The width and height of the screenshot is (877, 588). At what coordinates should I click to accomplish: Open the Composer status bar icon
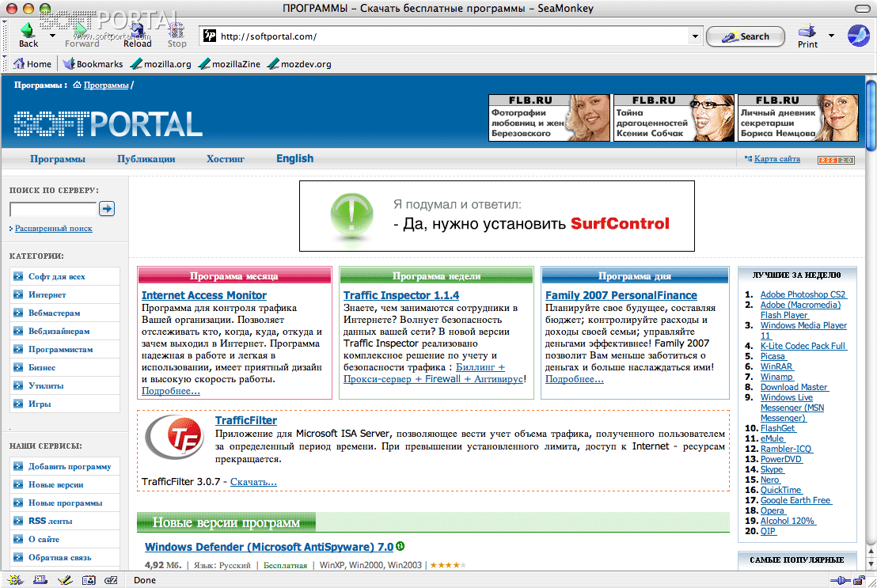65,580
